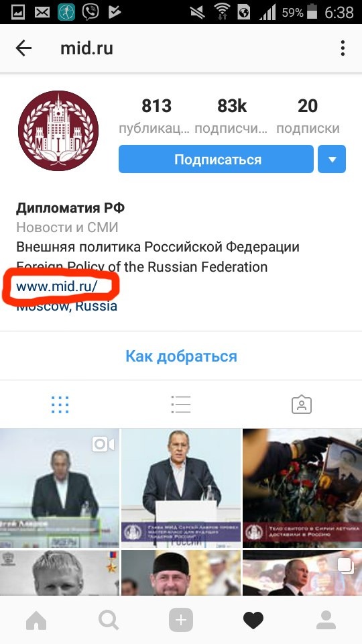Show tagged photos tab
The image size is (362, 644).
coord(302,405)
